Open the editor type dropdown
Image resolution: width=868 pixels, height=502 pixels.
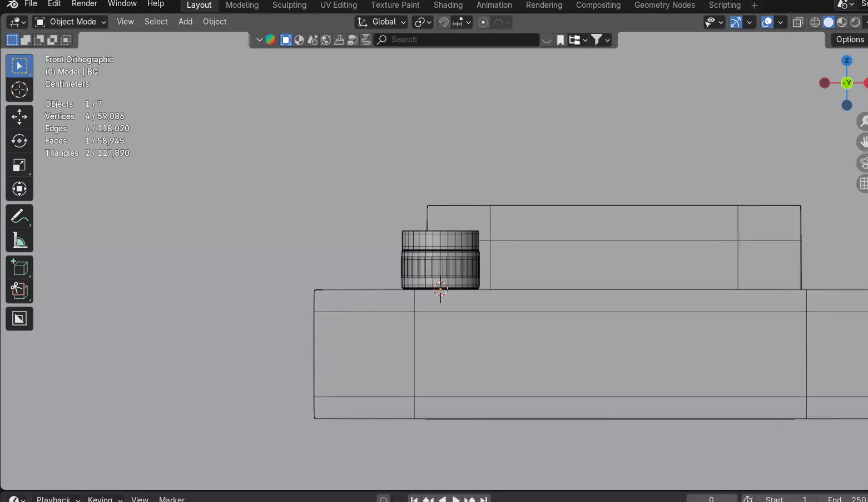click(17, 22)
